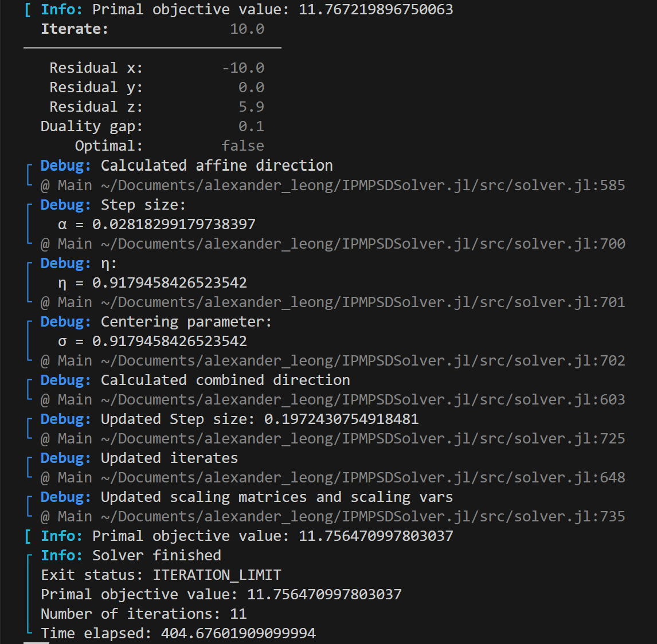Click the last Primal objective value 11.756470997803037 line
The width and height of the screenshot is (657, 644).
[221, 594]
